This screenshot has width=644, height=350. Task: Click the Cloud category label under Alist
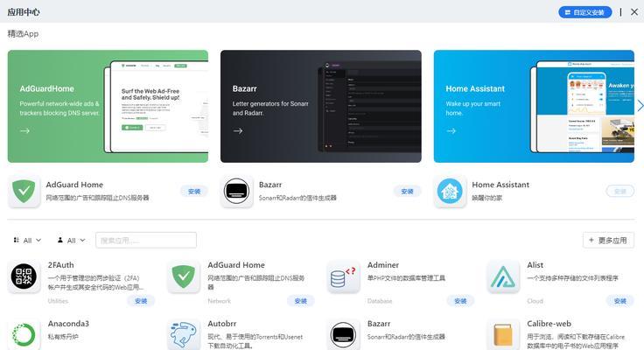535,301
